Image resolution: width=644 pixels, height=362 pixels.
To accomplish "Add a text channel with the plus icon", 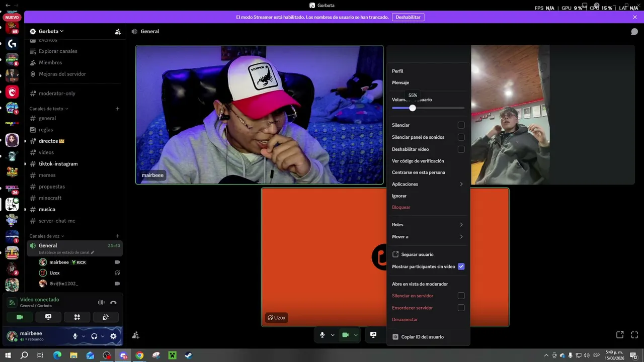I will (117, 109).
